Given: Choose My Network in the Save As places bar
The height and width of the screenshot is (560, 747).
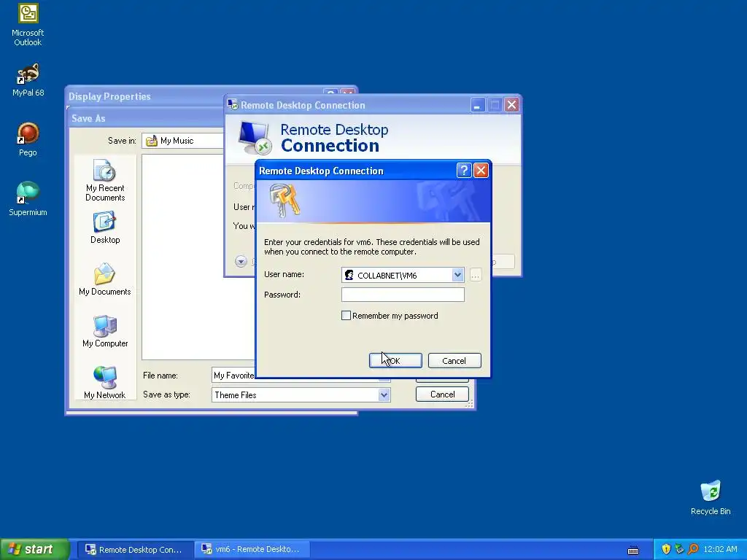Looking at the screenshot, I should (x=105, y=383).
